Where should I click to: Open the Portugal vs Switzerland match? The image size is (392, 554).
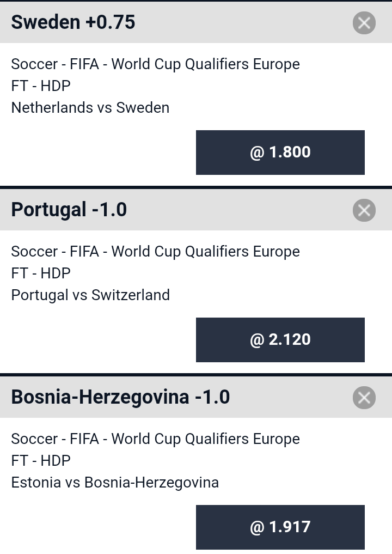[90, 295]
